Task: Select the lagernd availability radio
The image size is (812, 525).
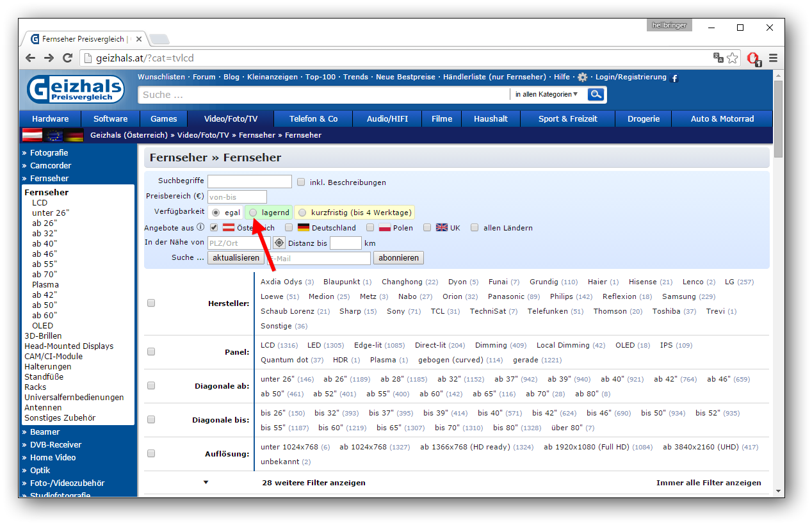Action: [x=253, y=213]
